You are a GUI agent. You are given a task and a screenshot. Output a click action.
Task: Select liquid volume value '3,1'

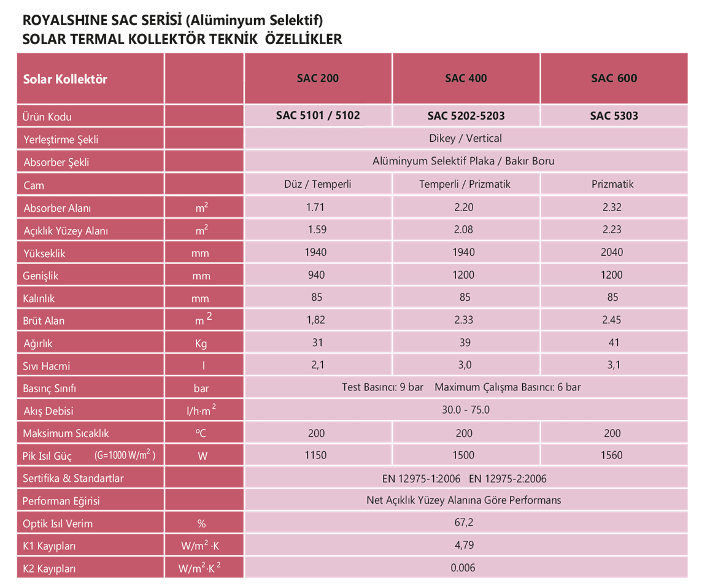click(614, 365)
